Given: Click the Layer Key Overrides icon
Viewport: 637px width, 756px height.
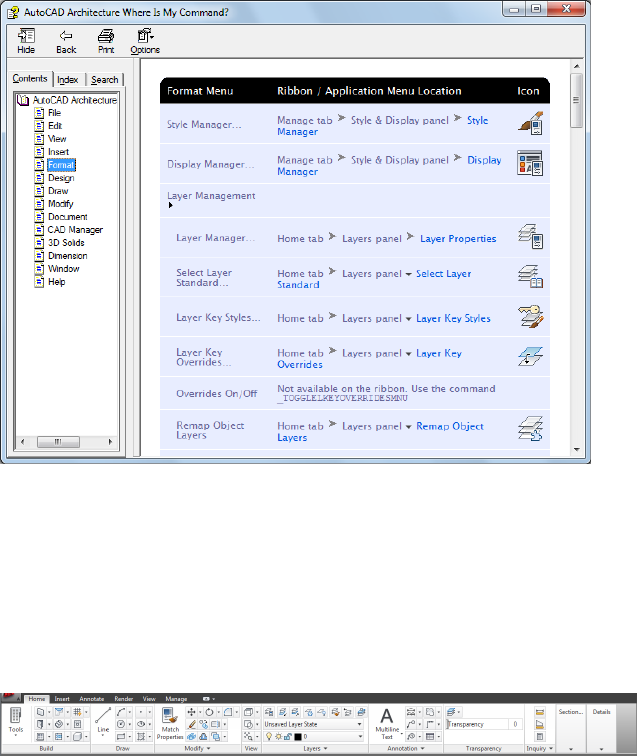Looking at the screenshot, I should coord(530,356).
